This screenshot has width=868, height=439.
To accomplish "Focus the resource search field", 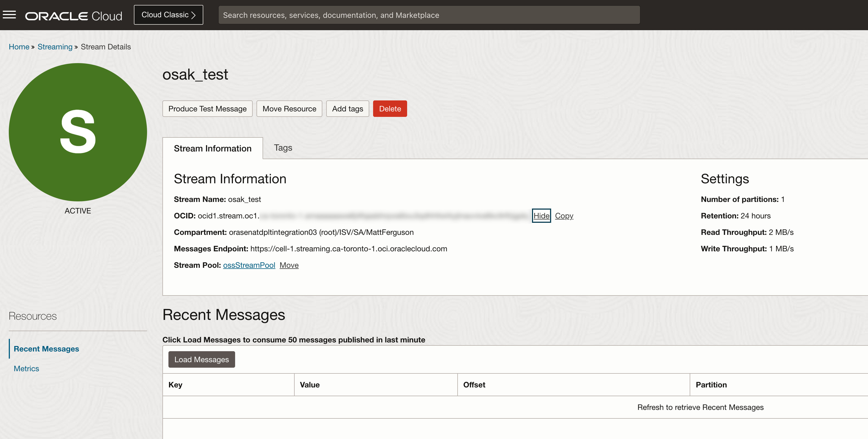I will point(429,15).
